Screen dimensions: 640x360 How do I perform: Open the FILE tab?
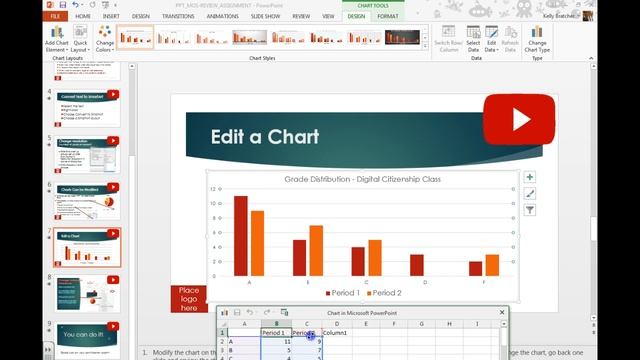55,16
